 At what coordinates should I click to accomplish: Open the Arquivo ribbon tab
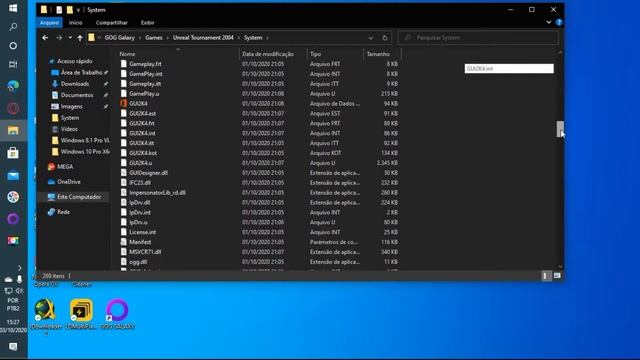point(49,22)
